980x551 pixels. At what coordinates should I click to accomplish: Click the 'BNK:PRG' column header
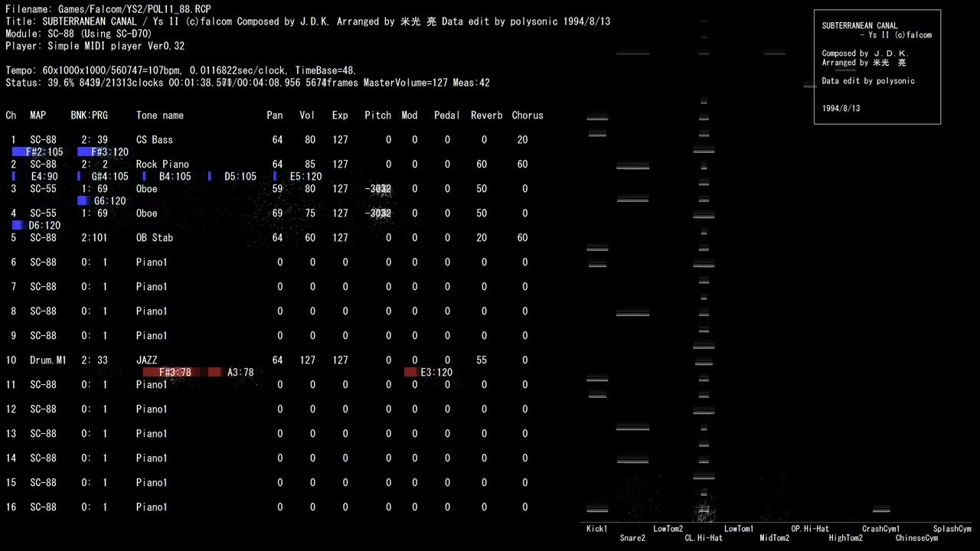[90, 115]
